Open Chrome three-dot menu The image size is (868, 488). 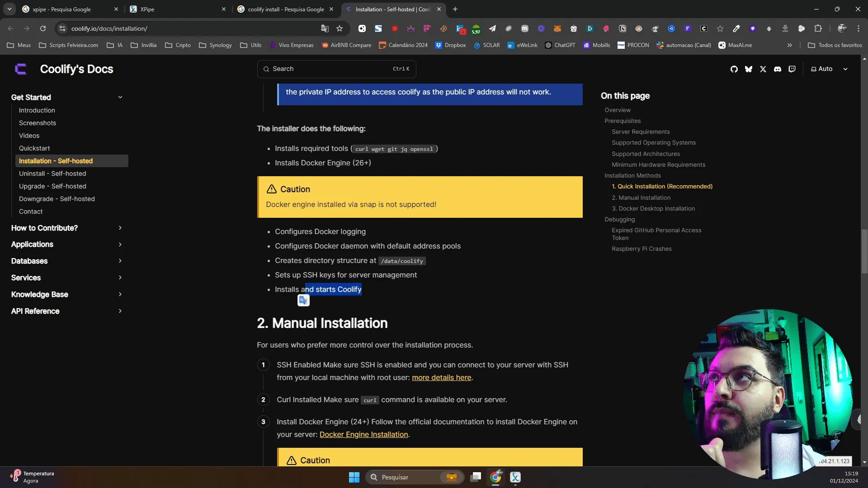pyautogui.click(x=859, y=28)
